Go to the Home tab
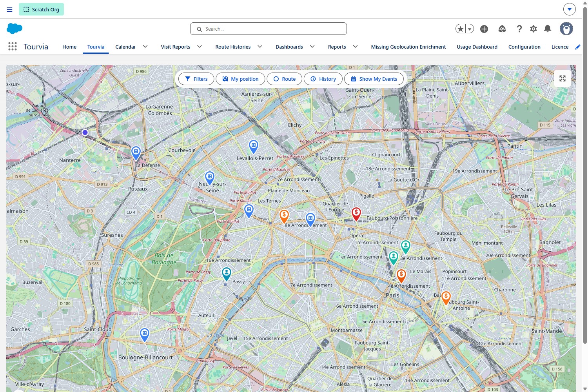This screenshot has width=588, height=392. 69,47
